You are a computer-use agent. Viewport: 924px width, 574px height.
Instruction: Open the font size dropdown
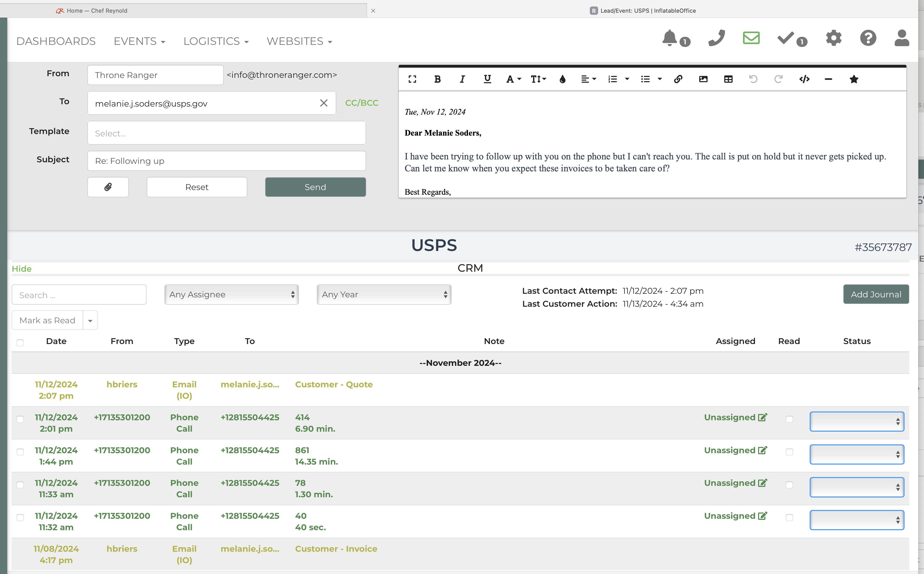538,79
